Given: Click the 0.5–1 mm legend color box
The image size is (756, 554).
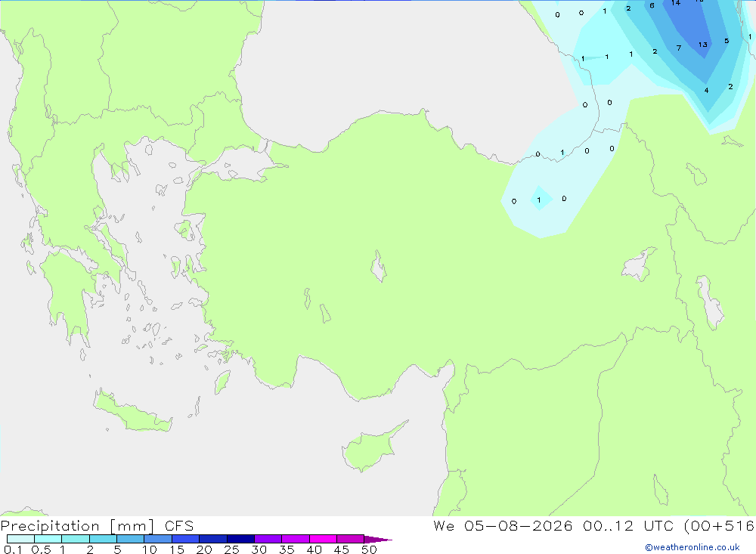Looking at the screenshot, I should (x=48, y=539).
